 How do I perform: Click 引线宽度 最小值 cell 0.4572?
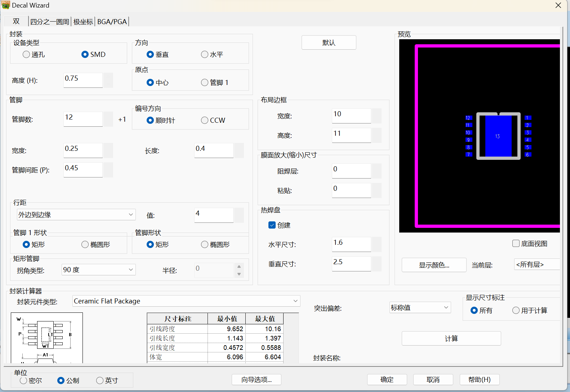227,347
